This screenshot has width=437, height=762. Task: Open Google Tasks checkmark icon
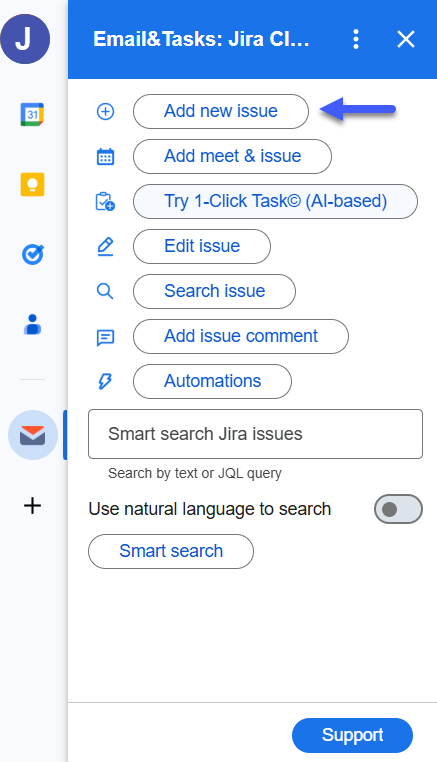coord(33,254)
